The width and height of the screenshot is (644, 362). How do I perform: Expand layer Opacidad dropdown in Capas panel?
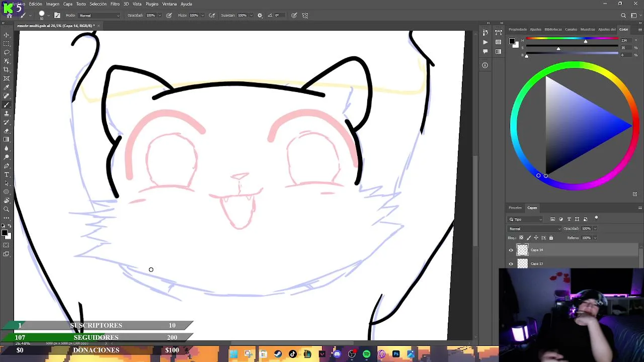[x=595, y=229]
